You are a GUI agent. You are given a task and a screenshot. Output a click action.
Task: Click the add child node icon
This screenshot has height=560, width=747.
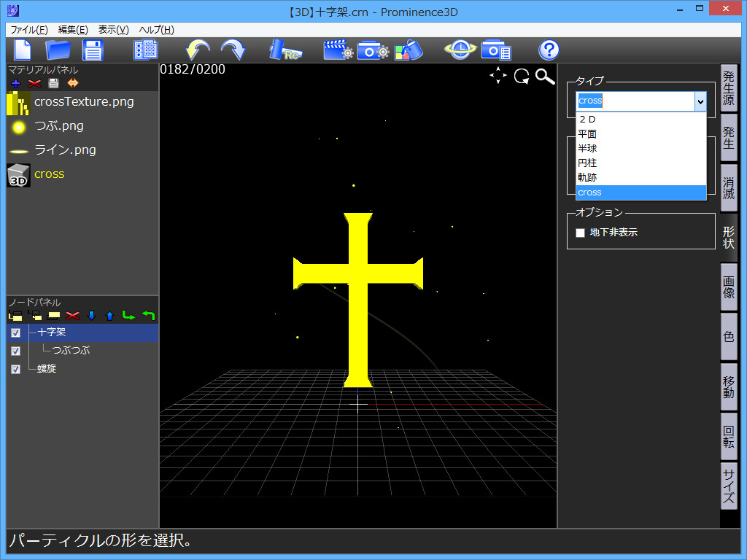[35, 315]
